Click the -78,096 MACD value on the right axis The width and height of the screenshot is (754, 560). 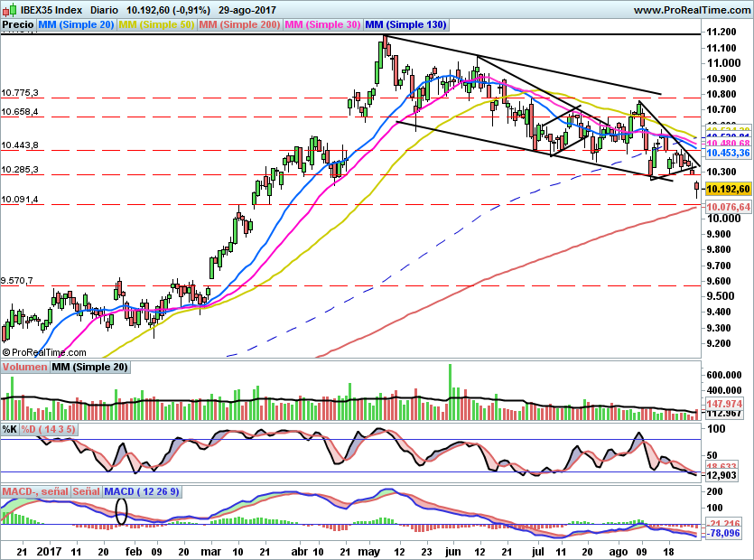tap(723, 532)
